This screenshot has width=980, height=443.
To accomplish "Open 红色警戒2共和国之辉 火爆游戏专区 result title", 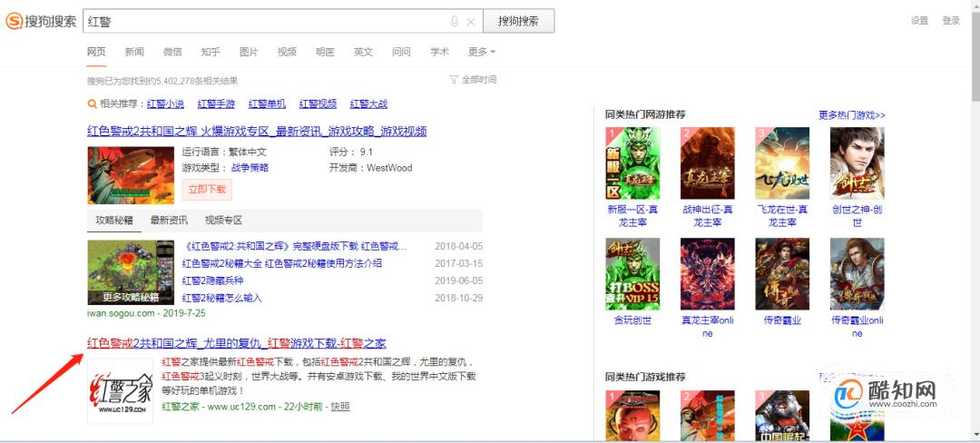I will (x=257, y=132).
